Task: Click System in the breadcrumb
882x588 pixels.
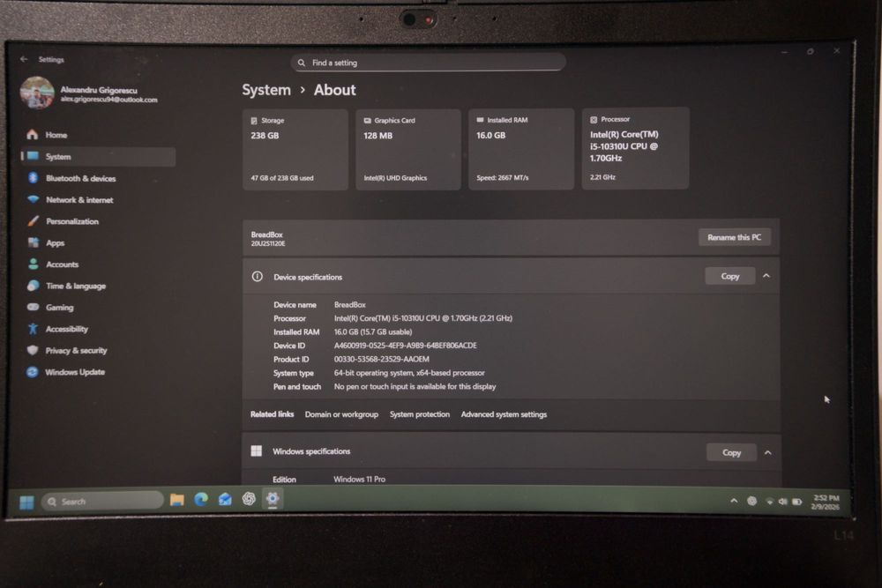Action: [x=266, y=90]
